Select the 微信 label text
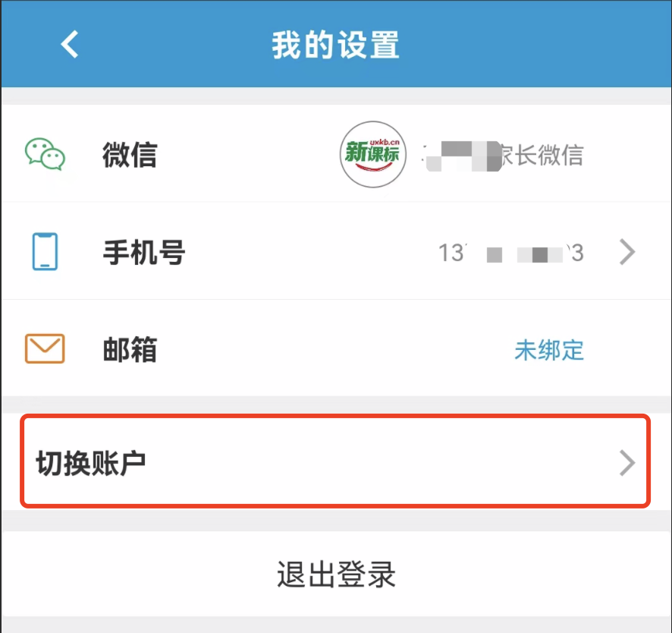 130,154
